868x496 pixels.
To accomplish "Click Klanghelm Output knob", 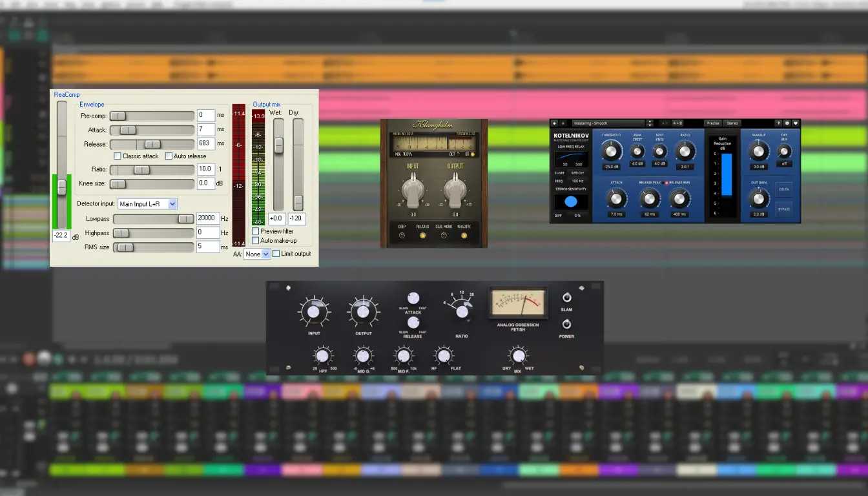I will (455, 191).
